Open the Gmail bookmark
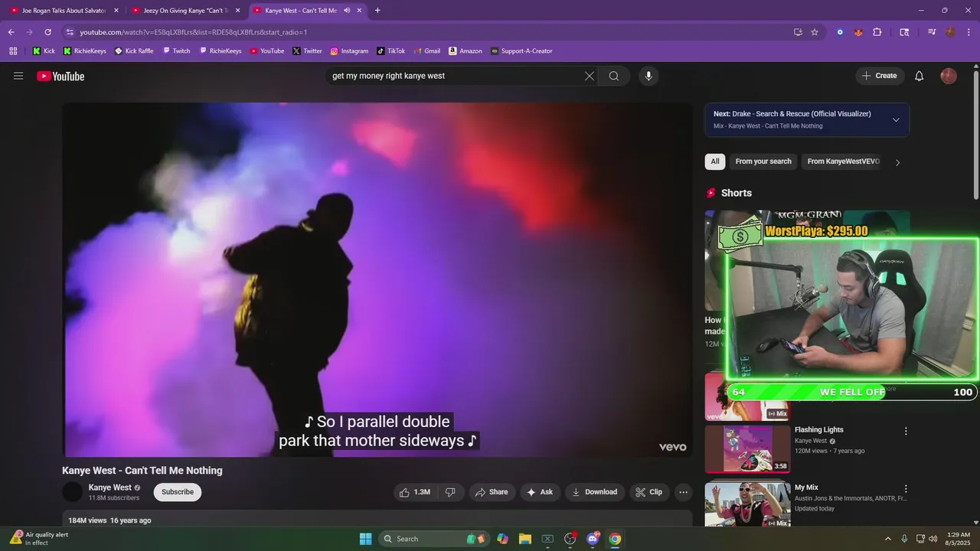 (x=426, y=51)
